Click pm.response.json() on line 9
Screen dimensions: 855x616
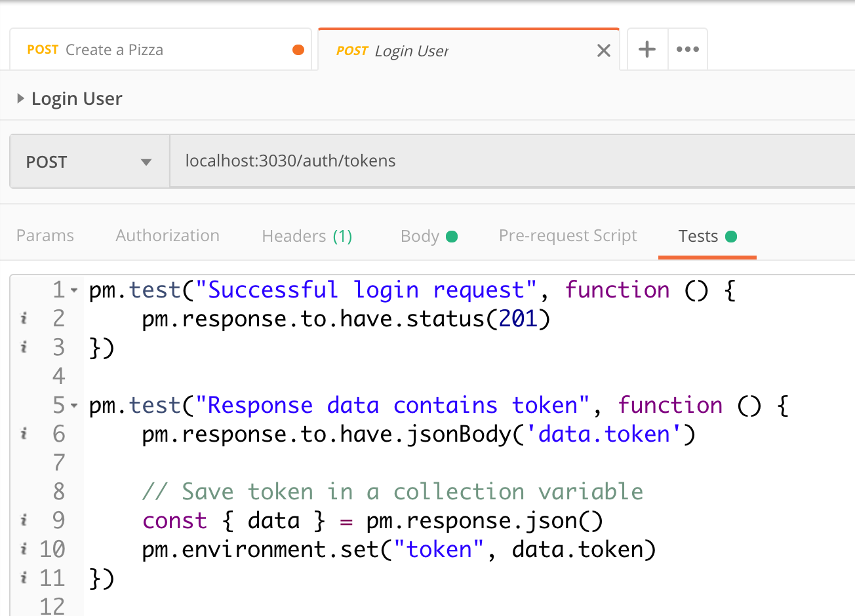tap(485, 520)
